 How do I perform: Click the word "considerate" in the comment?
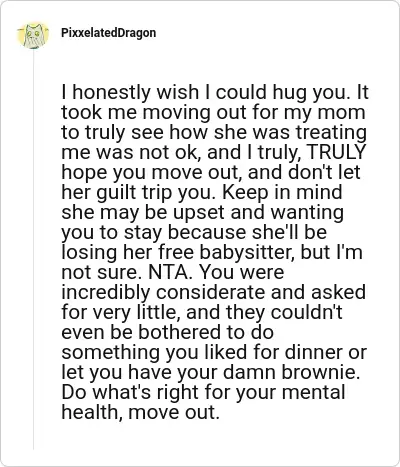(x=211, y=292)
